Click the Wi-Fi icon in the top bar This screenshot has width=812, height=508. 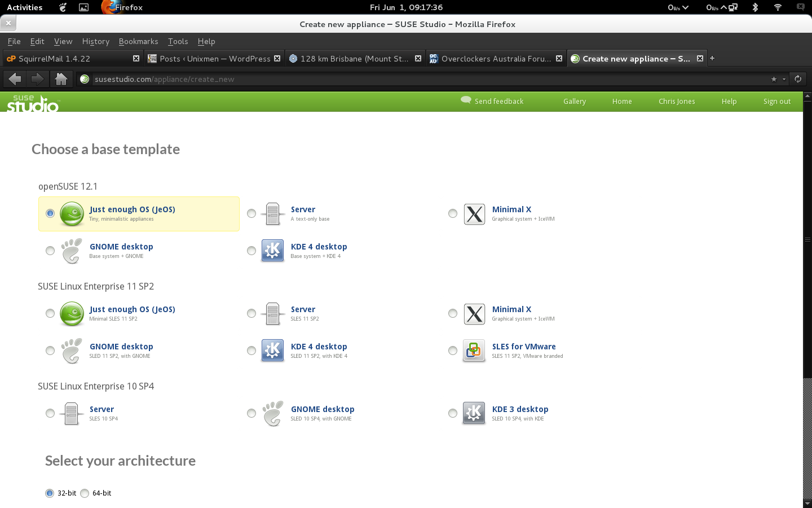[778, 7]
